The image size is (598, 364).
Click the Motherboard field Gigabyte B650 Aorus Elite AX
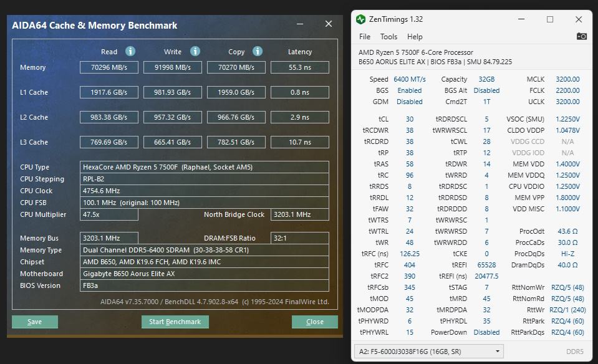point(205,274)
